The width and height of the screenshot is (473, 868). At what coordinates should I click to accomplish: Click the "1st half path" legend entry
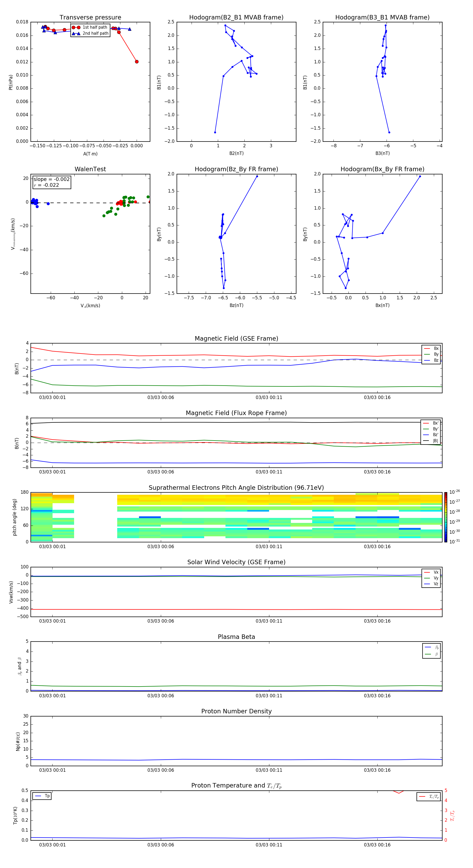(x=90, y=27)
